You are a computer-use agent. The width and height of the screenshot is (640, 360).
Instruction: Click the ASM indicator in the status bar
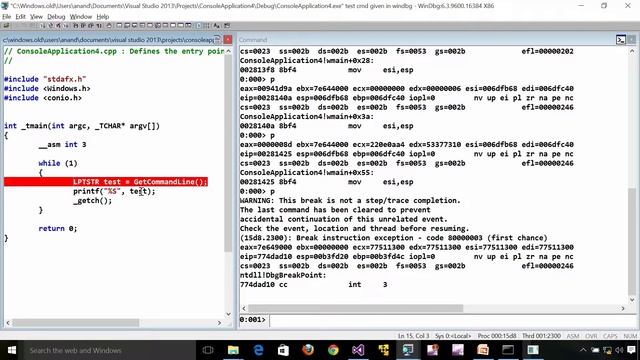pos(573,336)
